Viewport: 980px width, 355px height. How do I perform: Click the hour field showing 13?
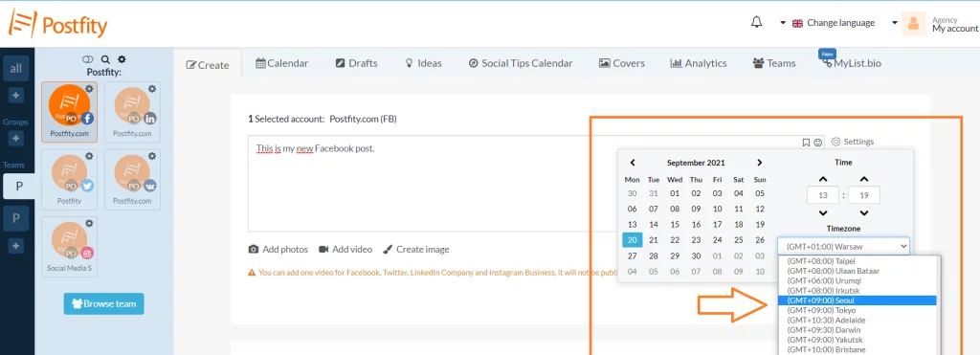pyautogui.click(x=822, y=195)
